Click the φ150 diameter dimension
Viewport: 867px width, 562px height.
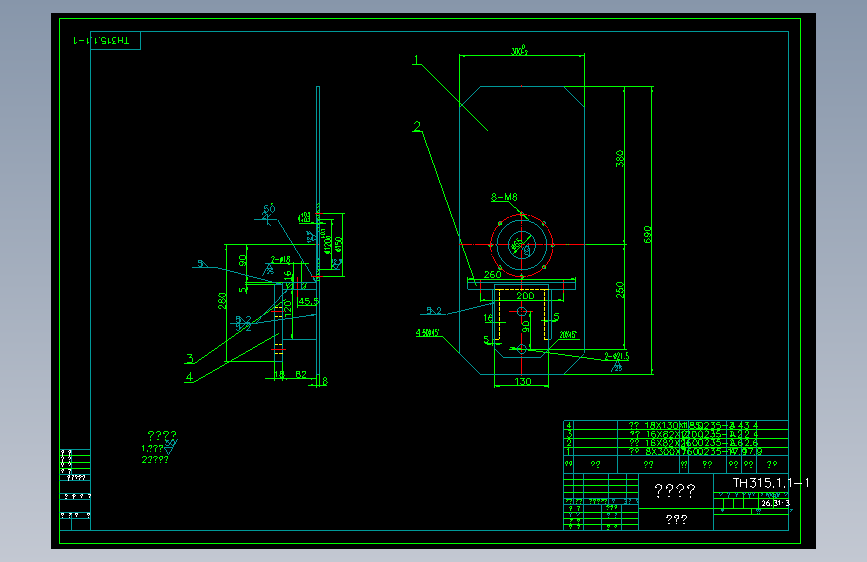(x=338, y=245)
